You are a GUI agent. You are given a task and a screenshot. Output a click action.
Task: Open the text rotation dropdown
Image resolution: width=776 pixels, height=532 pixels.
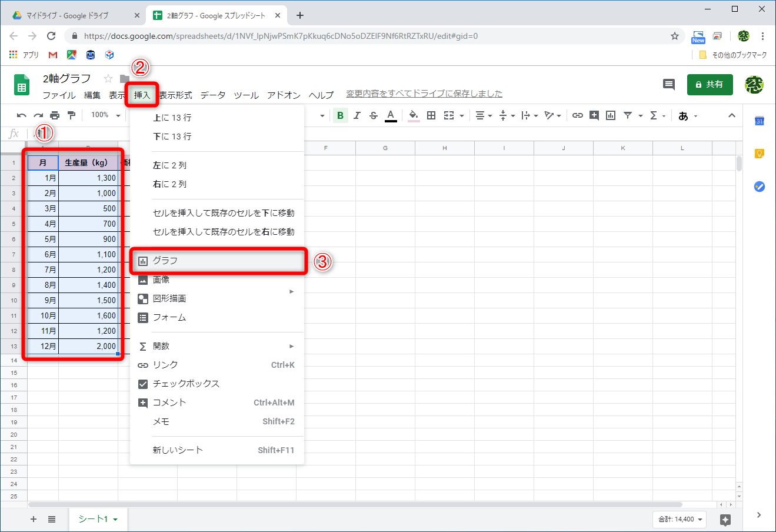552,115
